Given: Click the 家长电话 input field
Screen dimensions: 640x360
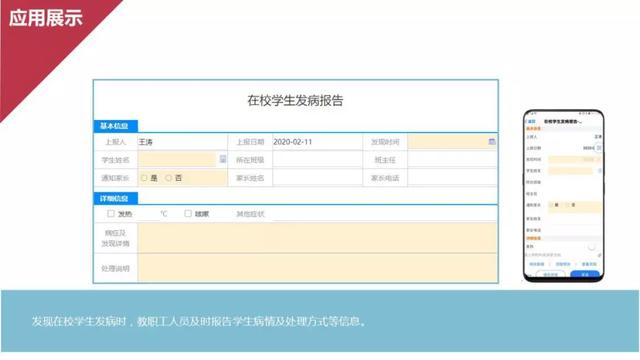Looking at the screenshot, I should click(452, 178).
